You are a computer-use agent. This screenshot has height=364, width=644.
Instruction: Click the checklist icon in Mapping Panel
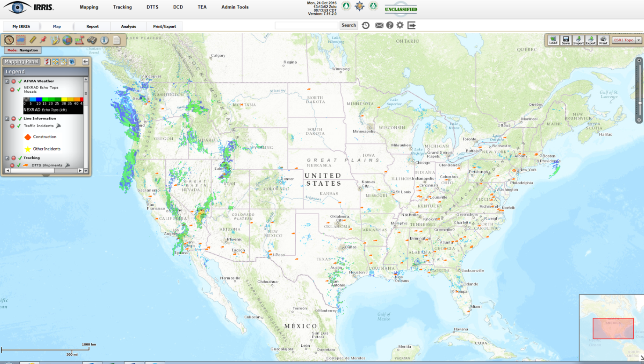(x=47, y=62)
